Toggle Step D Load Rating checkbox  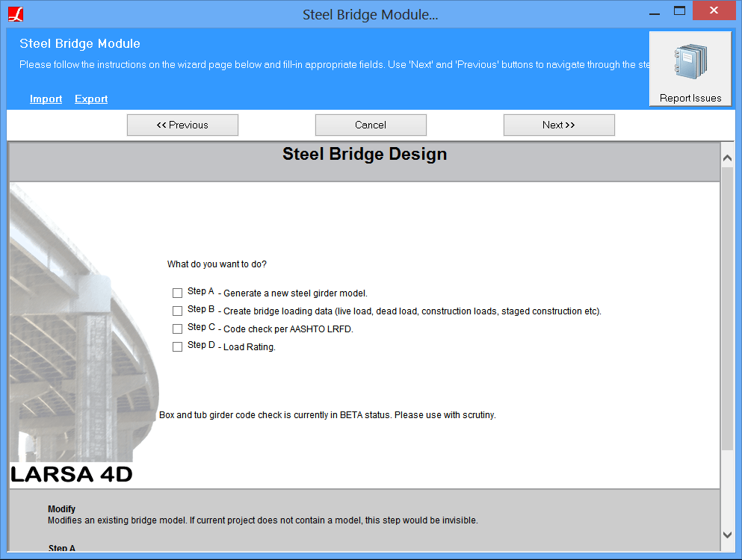point(177,347)
